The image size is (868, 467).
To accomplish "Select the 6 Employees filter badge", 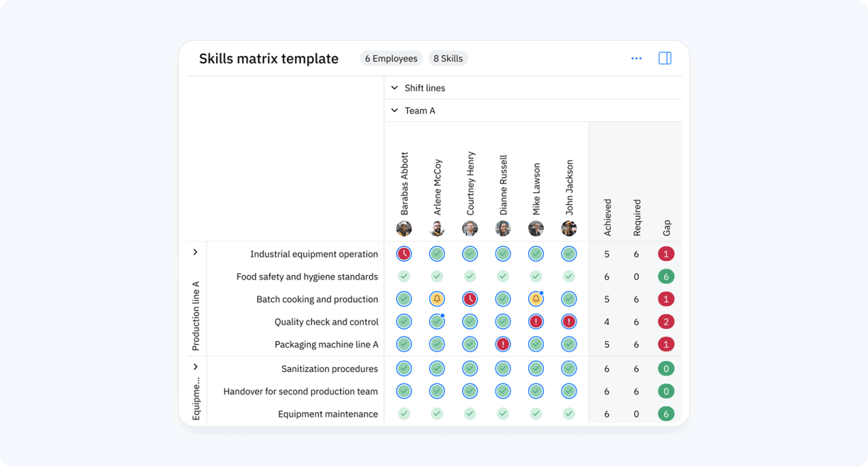I will pos(390,58).
